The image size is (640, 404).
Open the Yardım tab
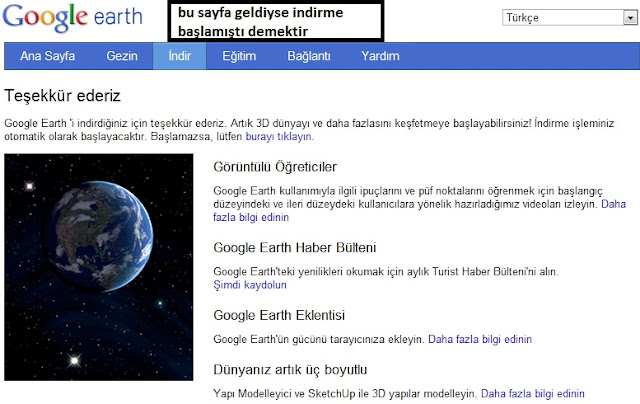point(380,56)
